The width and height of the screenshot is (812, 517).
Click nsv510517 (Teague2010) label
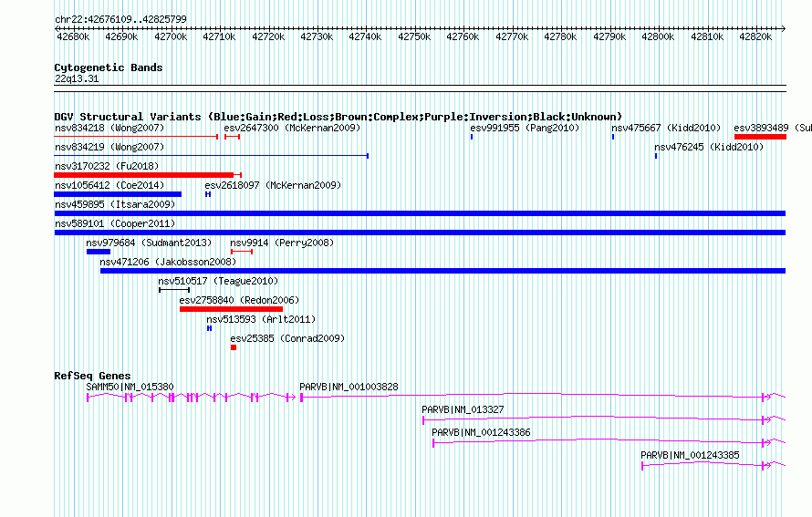coord(218,281)
